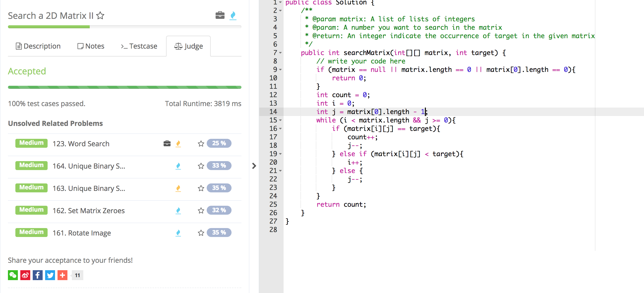Click blue flame icon in Rotate Image row
The width and height of the screenshot is (644, 293).
pyautogui.click(x=178, y=233)
